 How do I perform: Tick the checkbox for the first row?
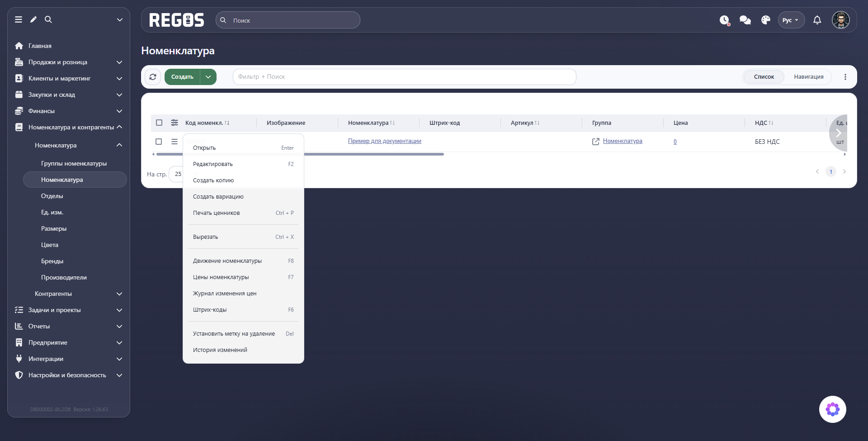coord(159,142)
